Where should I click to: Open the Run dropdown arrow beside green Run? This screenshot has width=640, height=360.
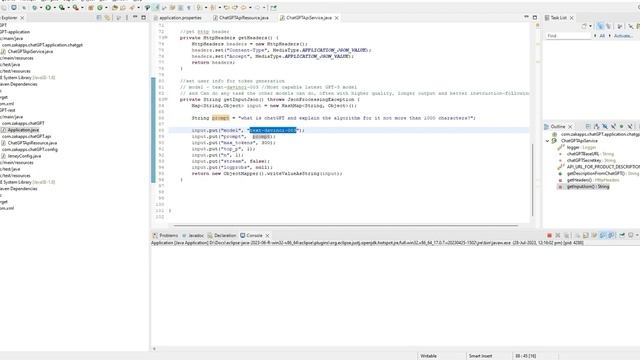54,7
